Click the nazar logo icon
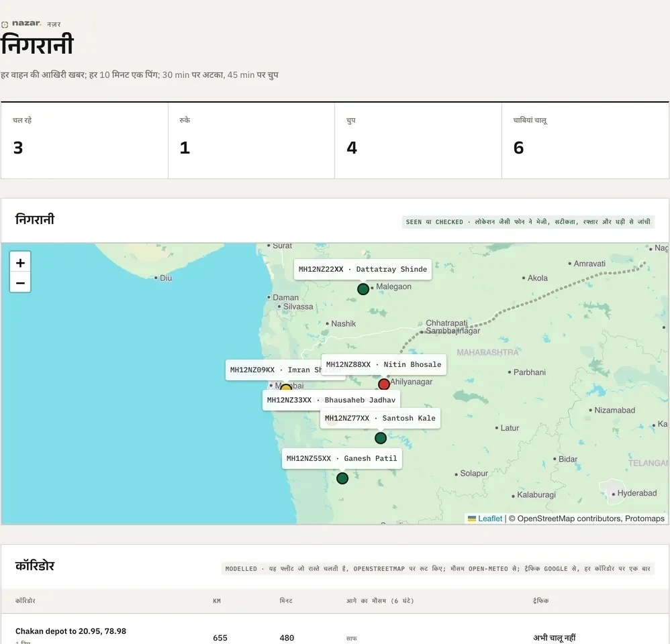The height and width of the screenshot is (644, 670). pyautogui.click(x=5, y=24)
